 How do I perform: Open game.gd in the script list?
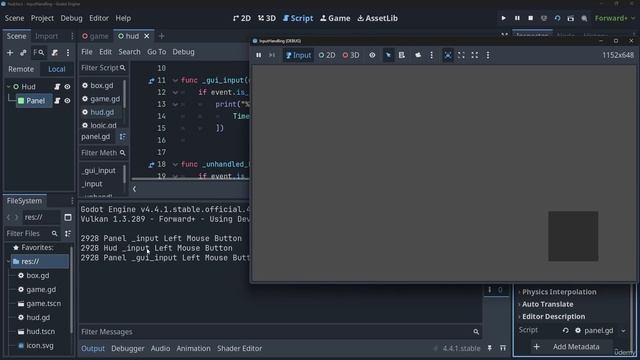point(105,99)
